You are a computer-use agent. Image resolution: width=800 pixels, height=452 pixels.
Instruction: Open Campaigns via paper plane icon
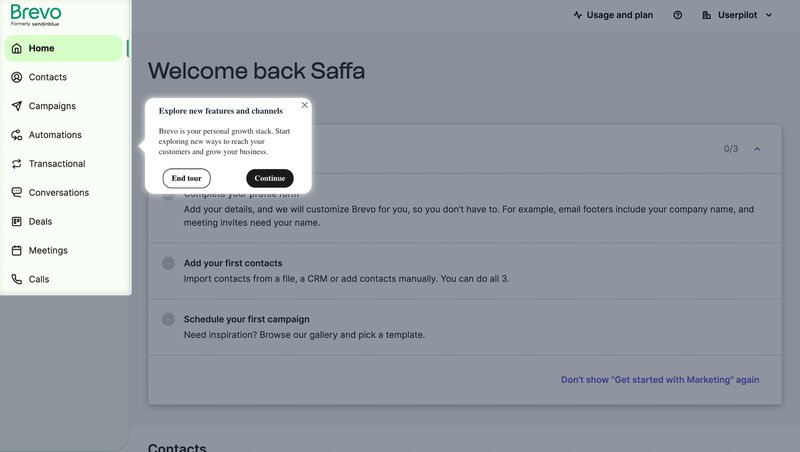17,106
